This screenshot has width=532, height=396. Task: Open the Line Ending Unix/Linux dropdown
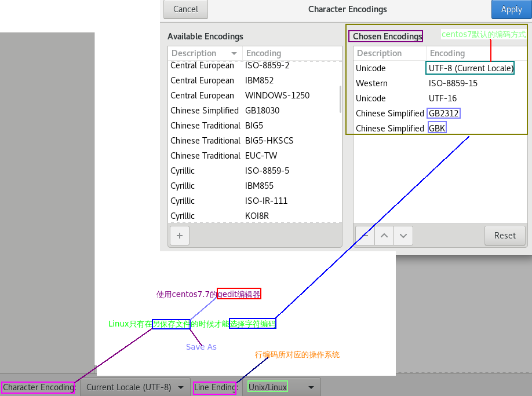point(281,387)
